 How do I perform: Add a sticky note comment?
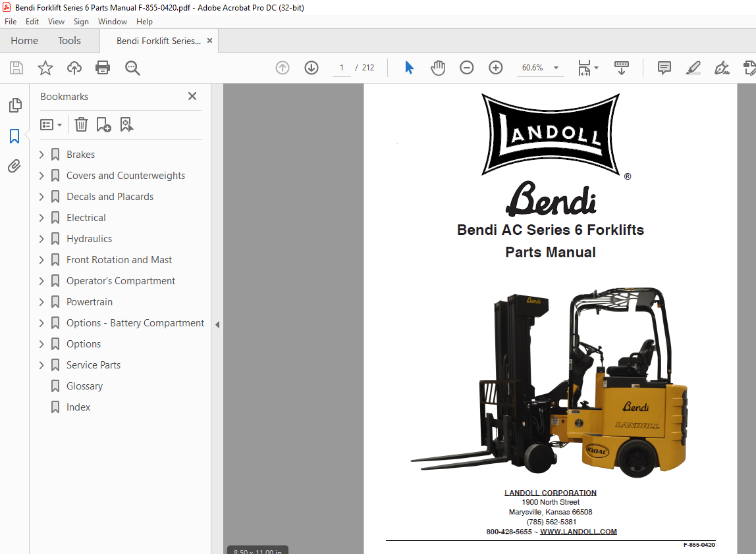click(x=664, y=68)
